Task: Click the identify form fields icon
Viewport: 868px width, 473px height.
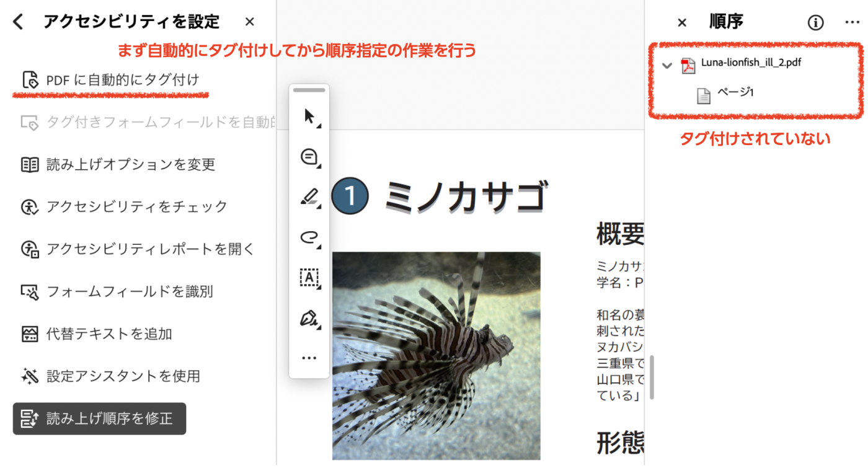Action: point(30,291)
